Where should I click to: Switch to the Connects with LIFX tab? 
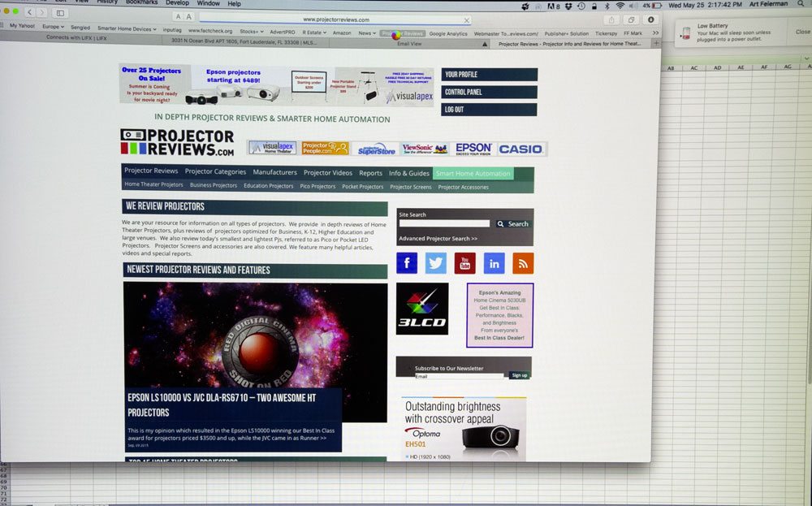point(76,37)
